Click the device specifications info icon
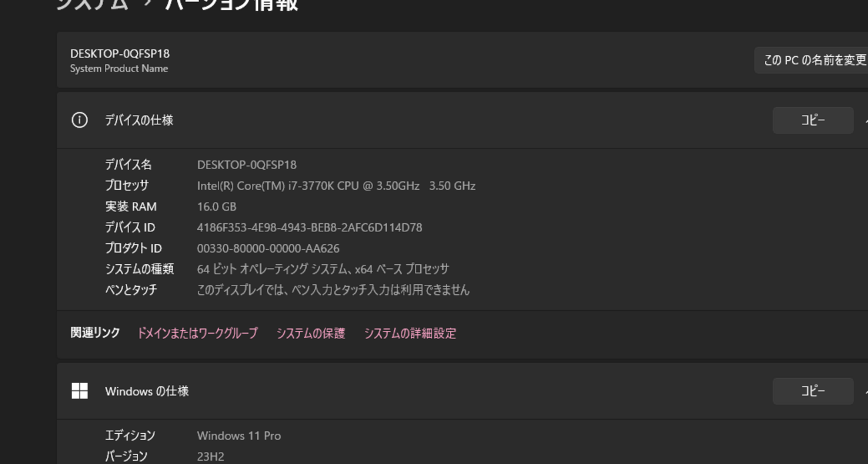This screenshot has height=464, width=868. pyautogui.click(x=80, y=120)
